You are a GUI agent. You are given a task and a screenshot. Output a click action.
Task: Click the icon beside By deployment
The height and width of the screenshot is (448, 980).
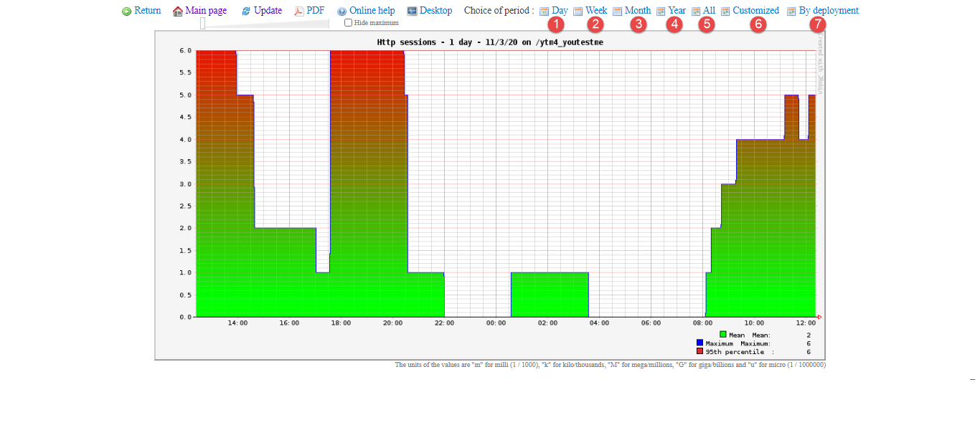pyautogui.click(x=791, y=11)
